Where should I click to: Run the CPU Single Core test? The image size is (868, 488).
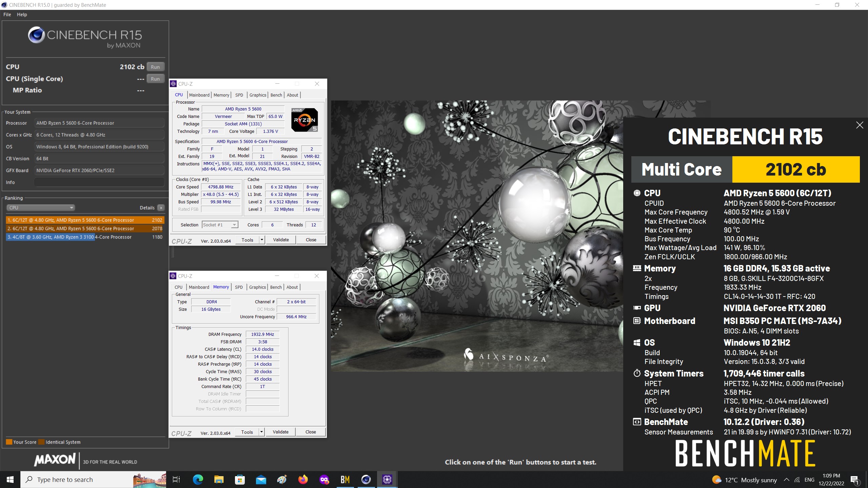[x=155, y=79]
